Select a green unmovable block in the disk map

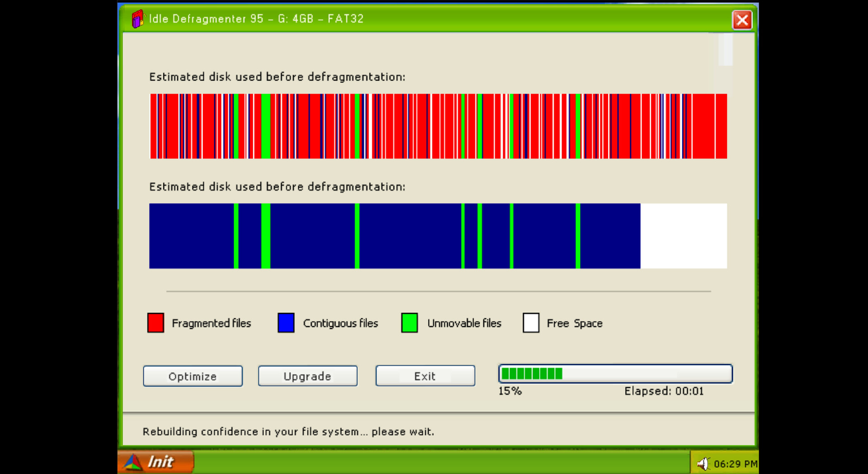coord(267,235)
